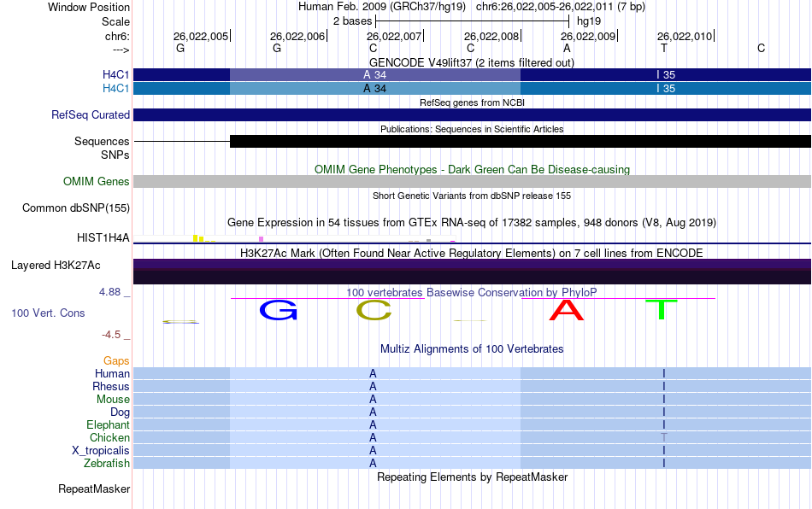812x509 pixels.
Task: Click Short Genetic Variants dbSNP title
Action: [x=472, y=196]
